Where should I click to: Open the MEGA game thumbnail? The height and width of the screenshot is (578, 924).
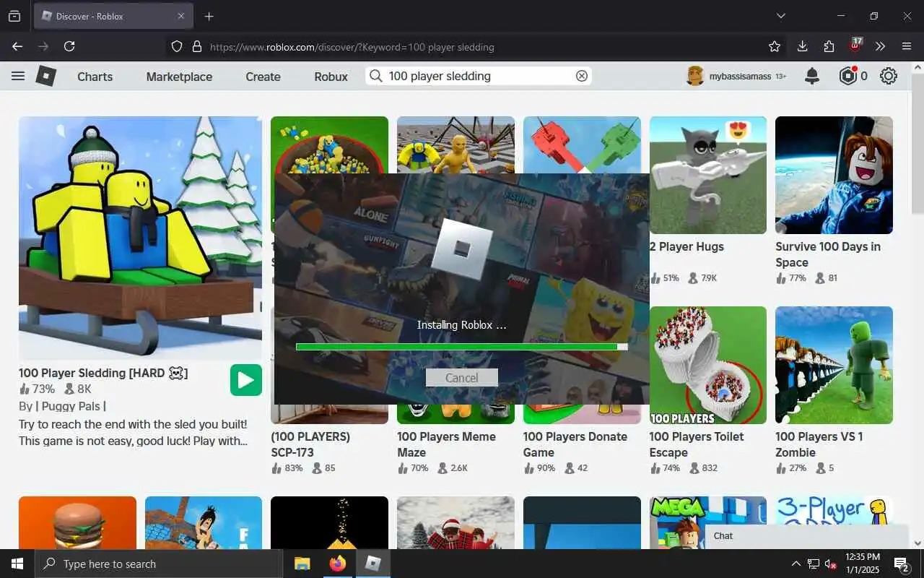pos(708,522)
